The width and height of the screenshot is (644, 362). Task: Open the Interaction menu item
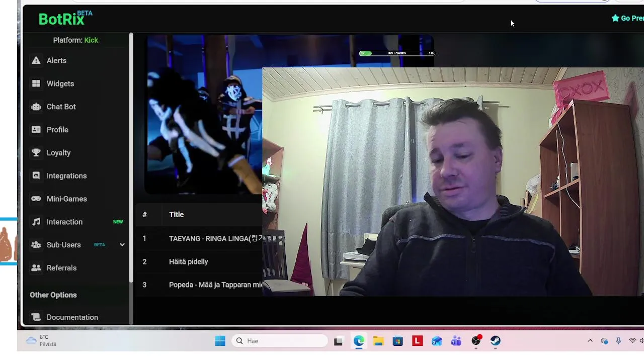[x=77, y=222]
